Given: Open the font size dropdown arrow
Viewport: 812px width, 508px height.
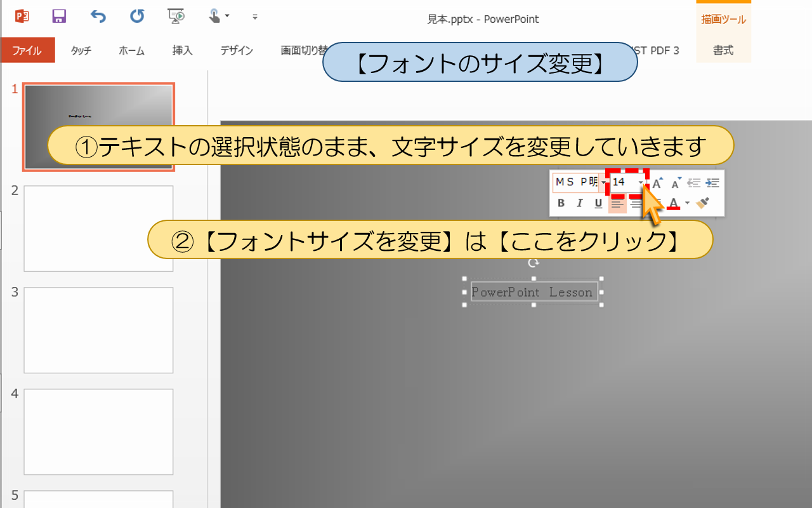Looking at the screenshot, I should click(641, 183).
